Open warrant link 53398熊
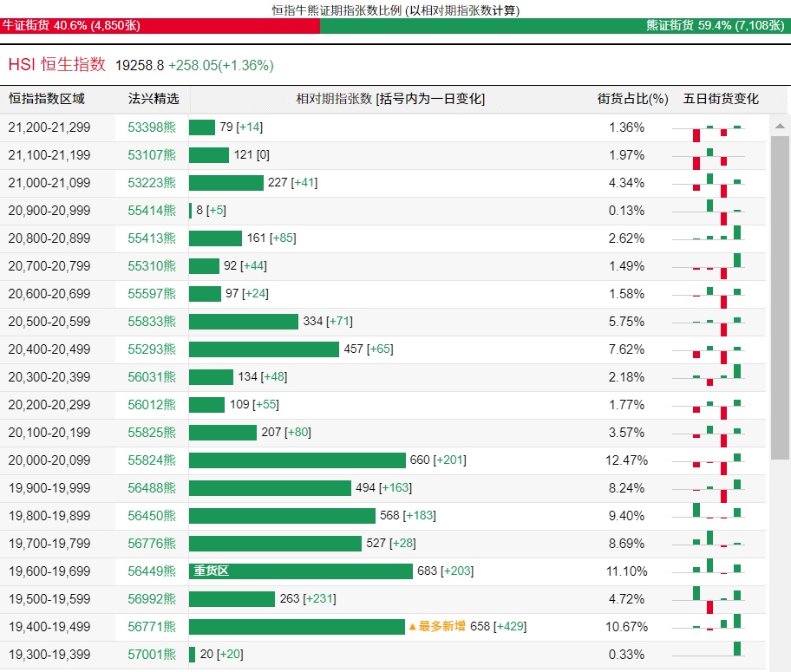Viewport: 791px width, 672px height. point(152,127)
